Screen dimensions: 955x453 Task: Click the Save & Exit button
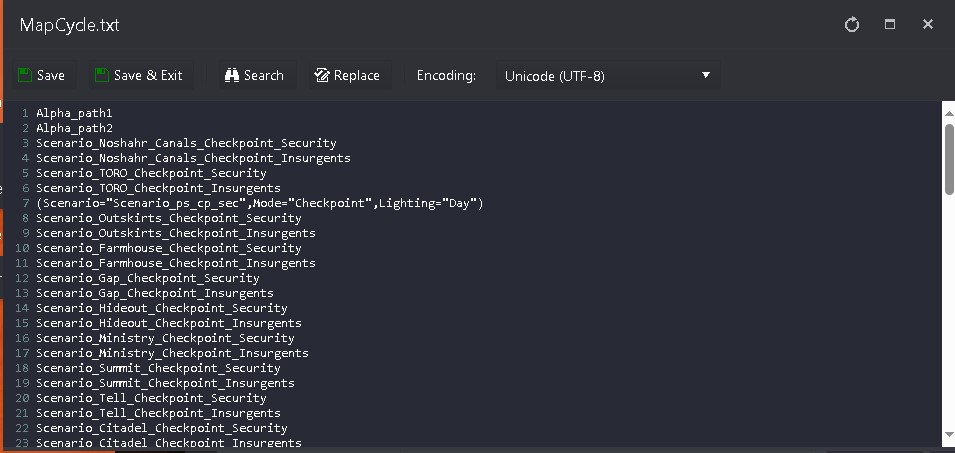point(139,76)
